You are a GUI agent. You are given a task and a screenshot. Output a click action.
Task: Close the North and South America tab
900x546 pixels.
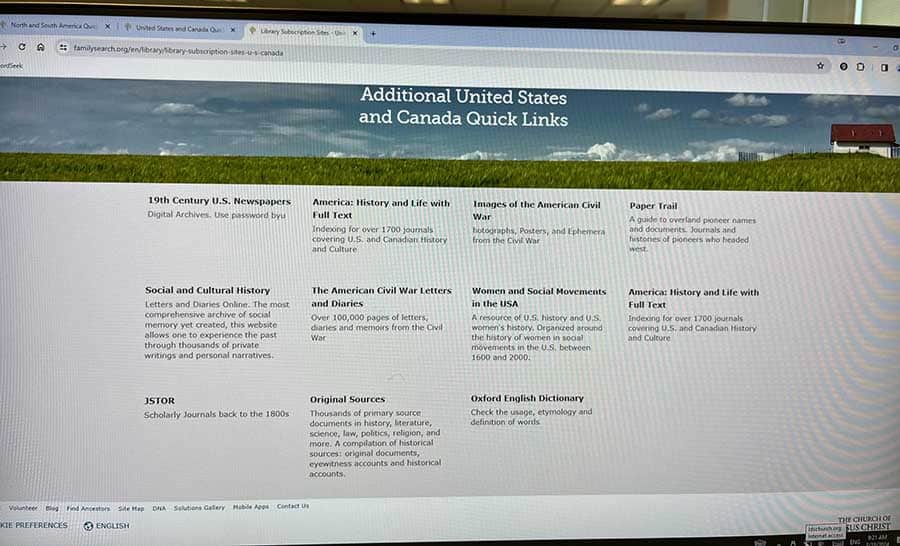point(107,26)
